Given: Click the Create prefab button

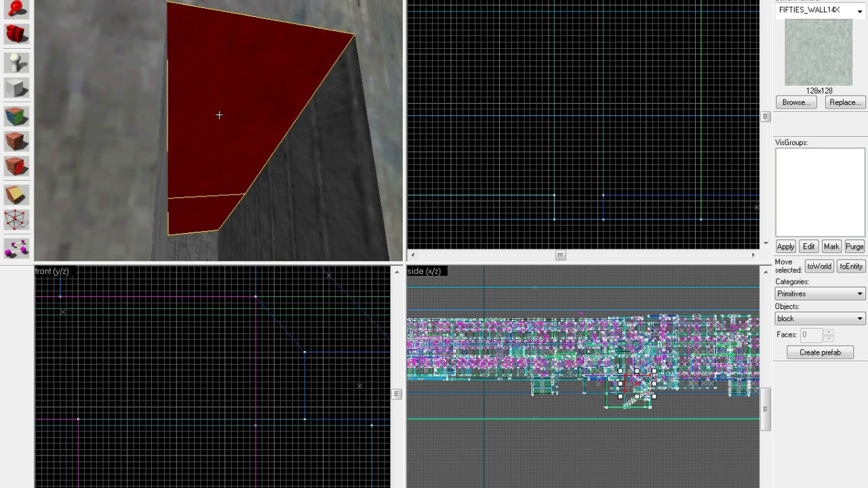Looking at the screenshot, I should 820,352.
